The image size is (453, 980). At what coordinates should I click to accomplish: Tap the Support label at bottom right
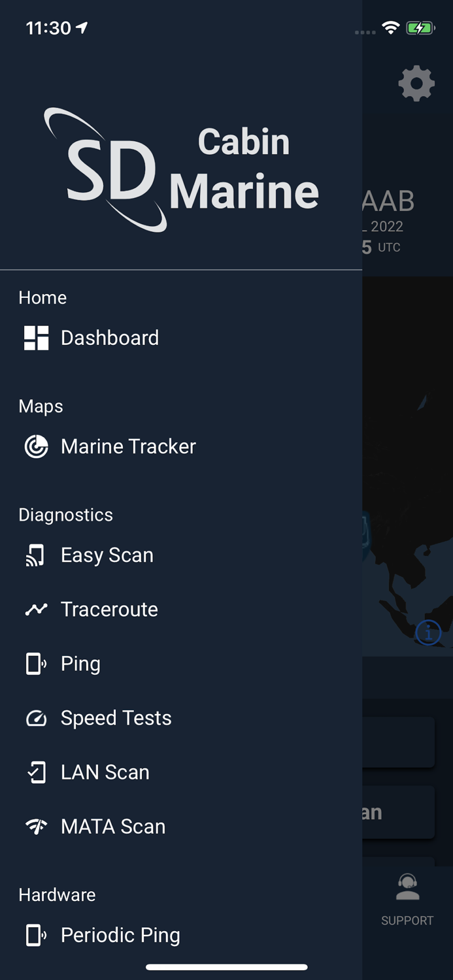pos(407,921)
